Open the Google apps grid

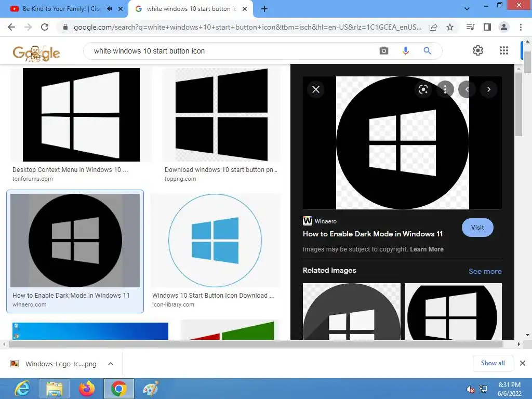pos(504,50)
